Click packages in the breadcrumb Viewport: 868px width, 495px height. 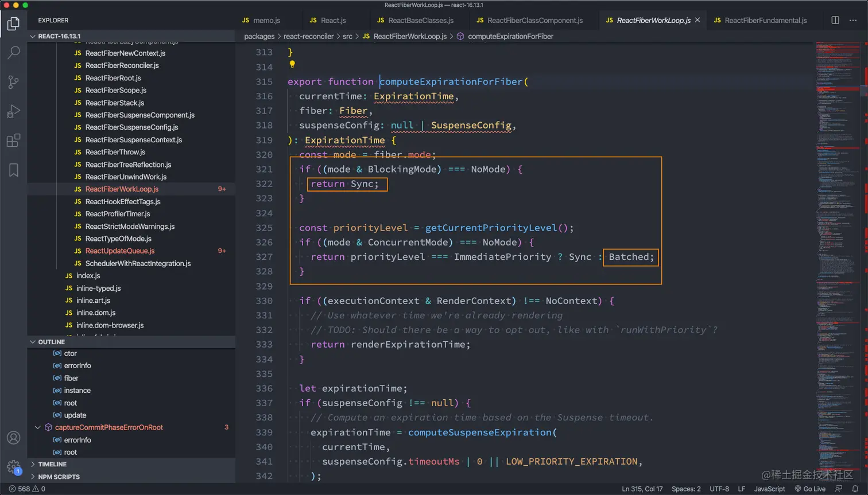click(x=259, y=36)
